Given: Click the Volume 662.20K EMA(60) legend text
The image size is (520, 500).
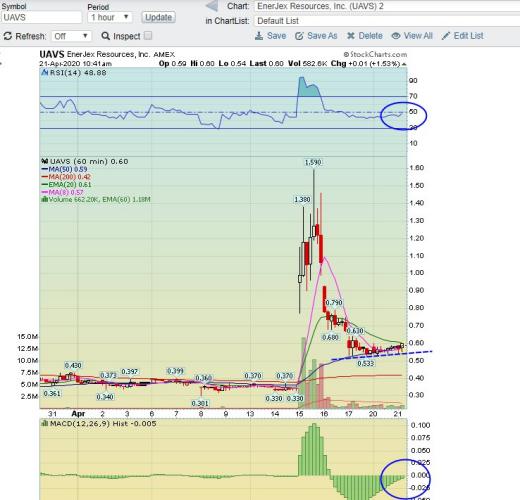Looking at the screenshot, I should 99,199.
